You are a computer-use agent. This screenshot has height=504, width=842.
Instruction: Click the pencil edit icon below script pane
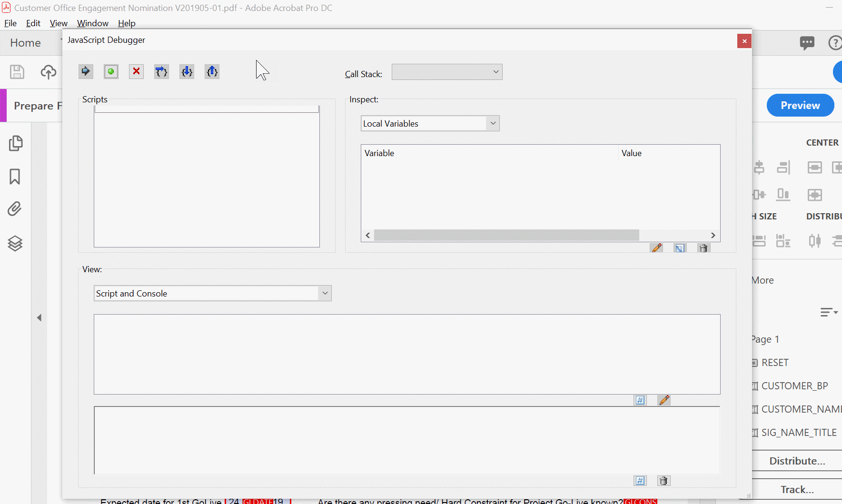click(664, 400)
